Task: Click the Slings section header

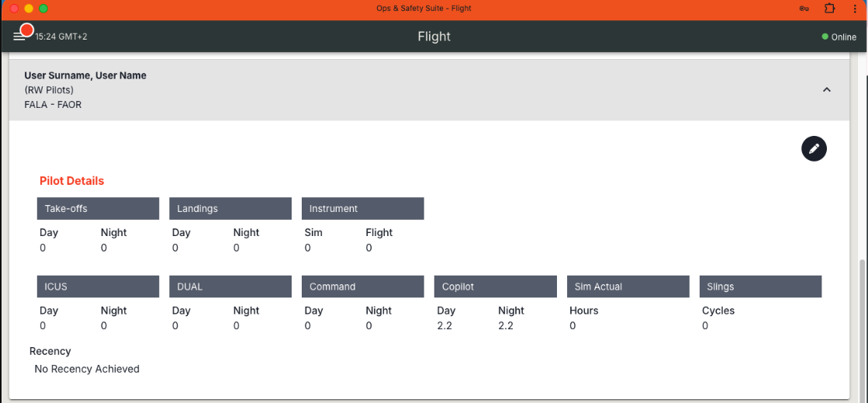Action: (x=760, y=287)
